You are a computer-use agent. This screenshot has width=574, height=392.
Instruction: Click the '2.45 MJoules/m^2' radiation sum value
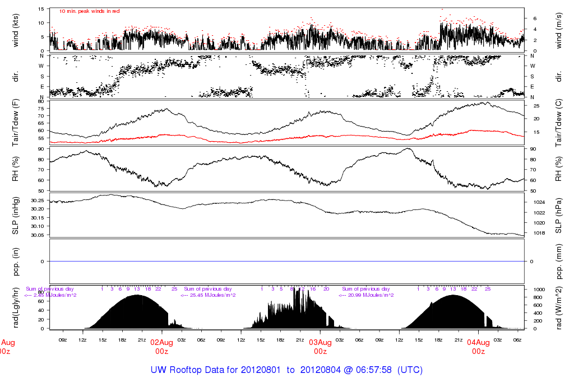pos(55,295)
